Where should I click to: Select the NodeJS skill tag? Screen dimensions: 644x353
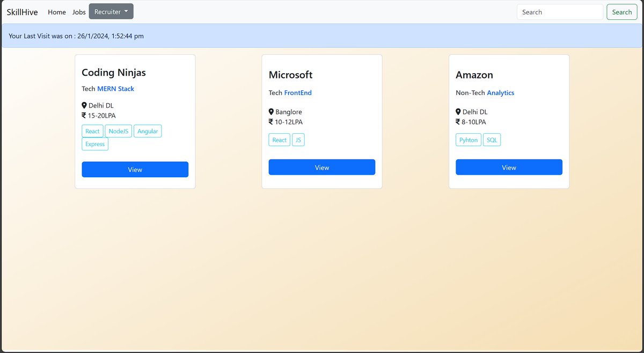[119, 131]
